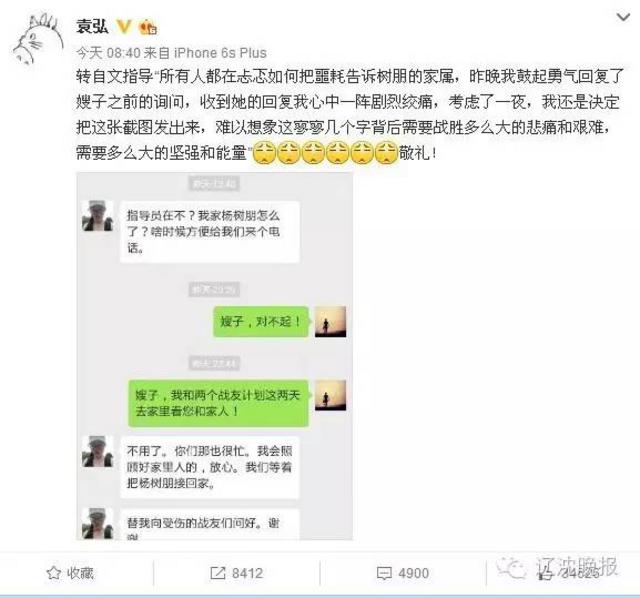Image resolution: width=640 pixels, height=598 pixels.
Task: Open reposts count 8412
Action: coord(247,573)
